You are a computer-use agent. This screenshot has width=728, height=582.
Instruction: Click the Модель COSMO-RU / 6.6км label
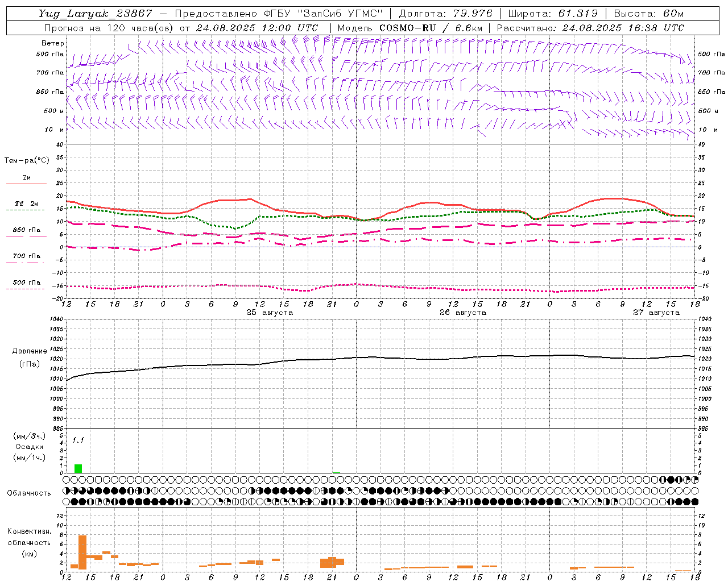click(410, 28)
